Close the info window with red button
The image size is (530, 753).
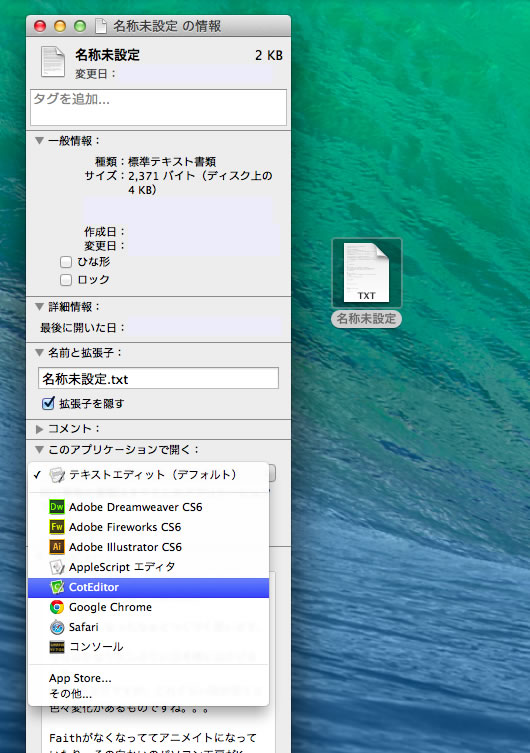40,25
